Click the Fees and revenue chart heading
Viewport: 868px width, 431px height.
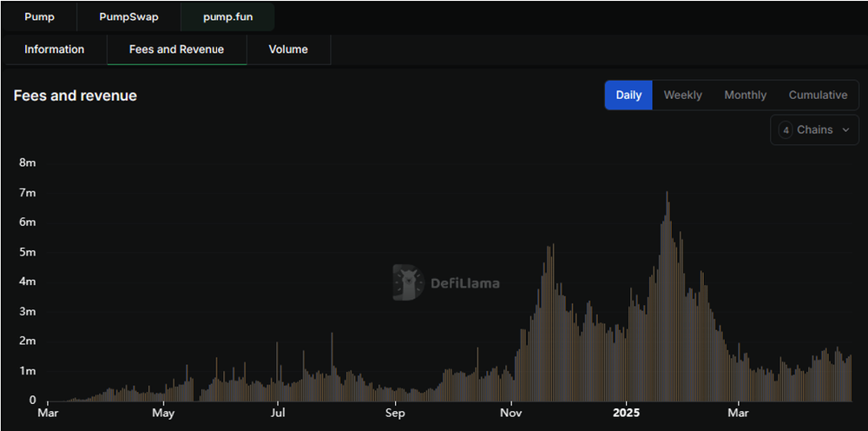click(76, 96)
